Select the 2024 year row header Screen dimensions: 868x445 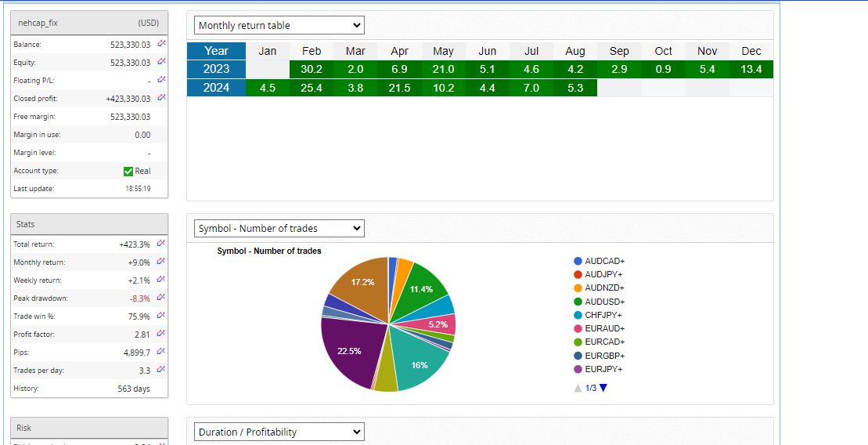tap(216, 88)
